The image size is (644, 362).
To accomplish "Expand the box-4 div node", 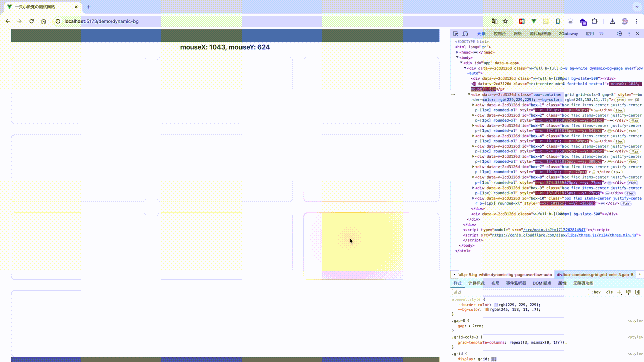I will [473, 136].
